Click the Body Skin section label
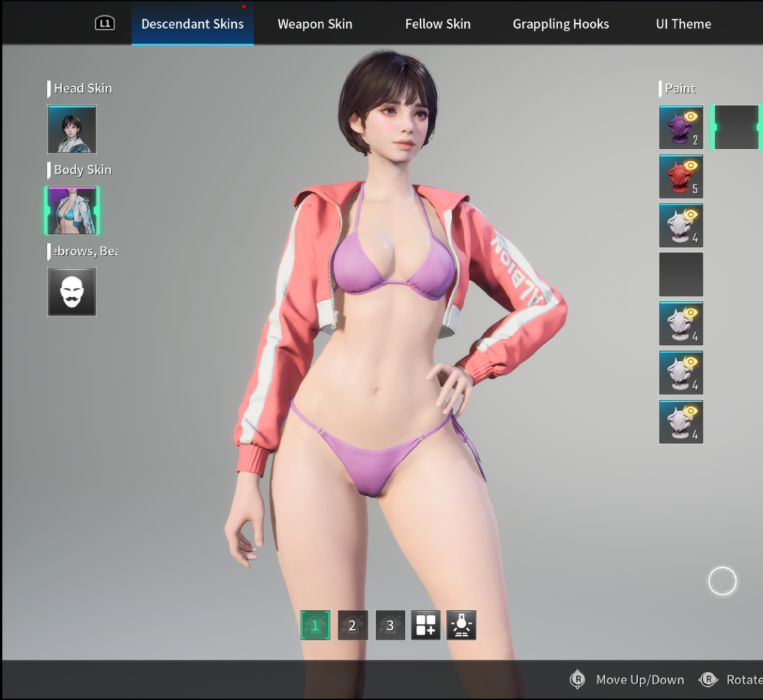This screenshot has width=763, height=700. pyautogui.click(x=83, y=170)
